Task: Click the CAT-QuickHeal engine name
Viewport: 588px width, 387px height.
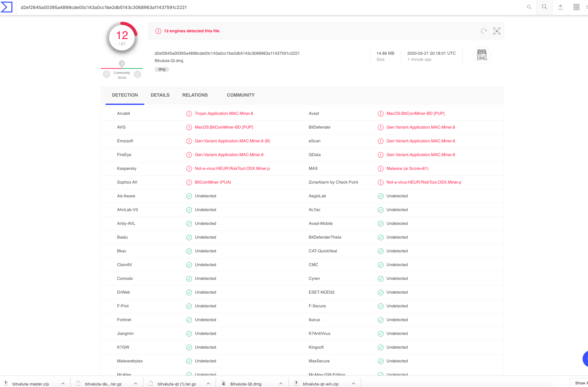Action: (x=323, y=251)
